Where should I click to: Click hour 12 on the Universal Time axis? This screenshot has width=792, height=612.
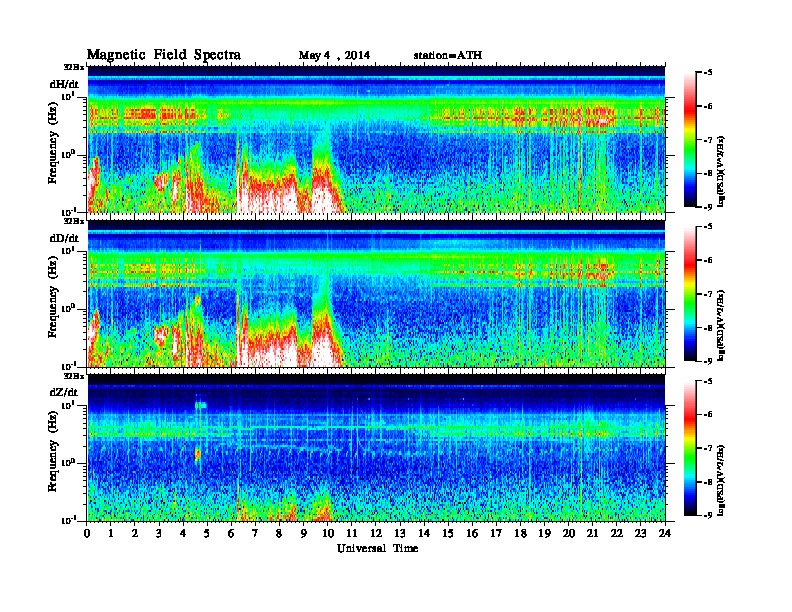pos(376,533)
